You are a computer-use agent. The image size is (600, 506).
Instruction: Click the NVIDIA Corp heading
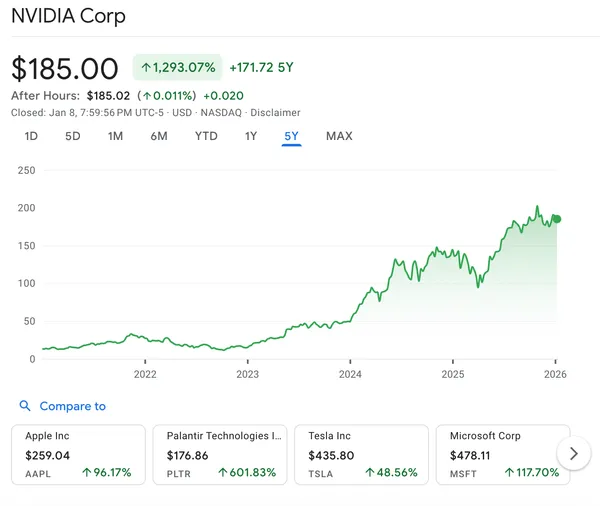click(68, 17)
